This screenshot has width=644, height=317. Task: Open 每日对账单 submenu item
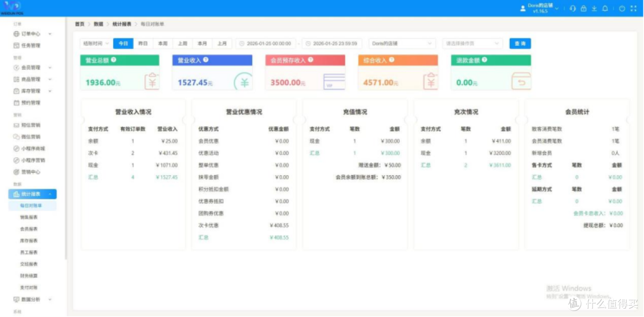[x=32, y=206]
